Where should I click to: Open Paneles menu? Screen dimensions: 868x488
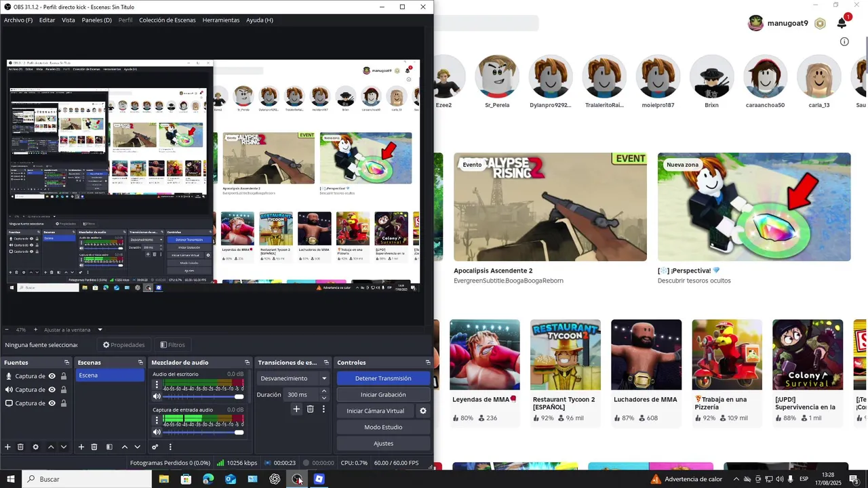pos(97,20)
